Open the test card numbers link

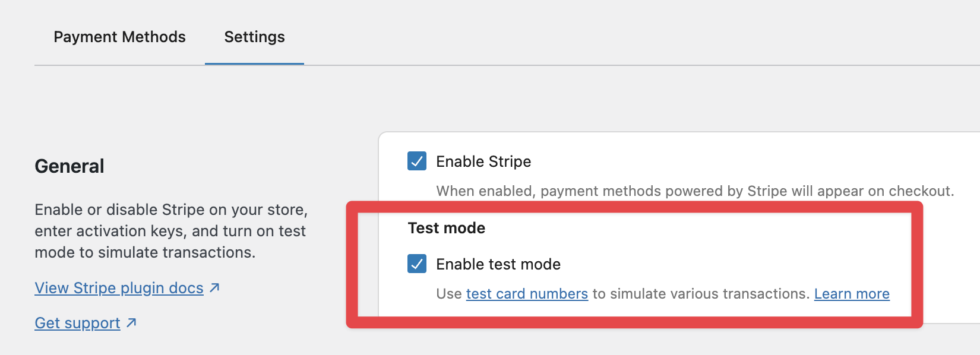[x=527, y=294]
